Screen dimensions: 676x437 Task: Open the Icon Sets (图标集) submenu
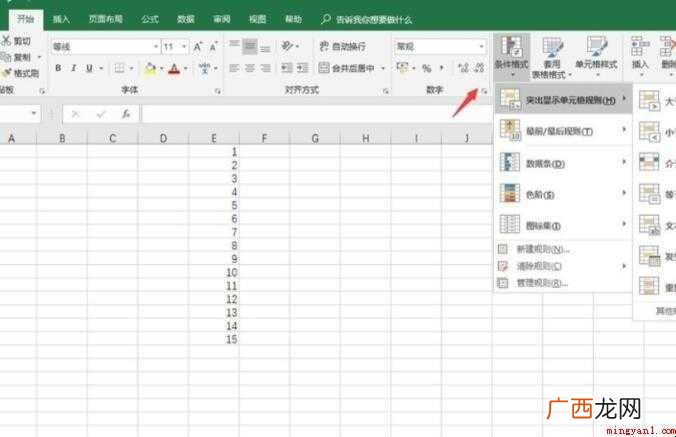pyautogui.click(x=563, y=225)
